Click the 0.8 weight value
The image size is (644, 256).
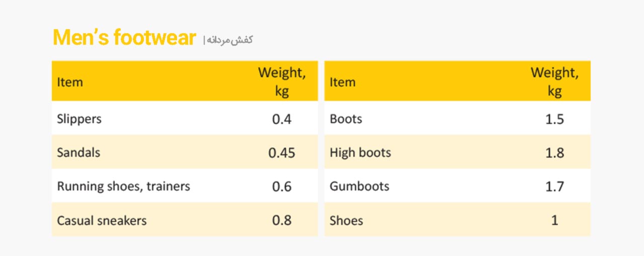pyautogui.click(x=282, y=220)
